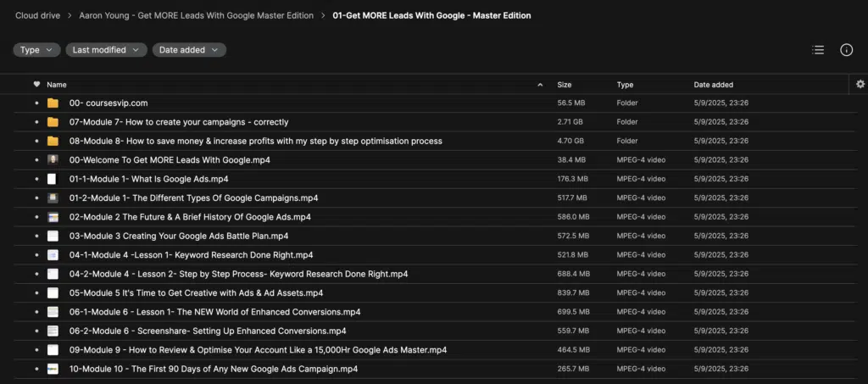Select 01-1-Module 1- What Is Google Ads.mp4
The width and height of the screenshot is (868, 384).
[149, 179]
